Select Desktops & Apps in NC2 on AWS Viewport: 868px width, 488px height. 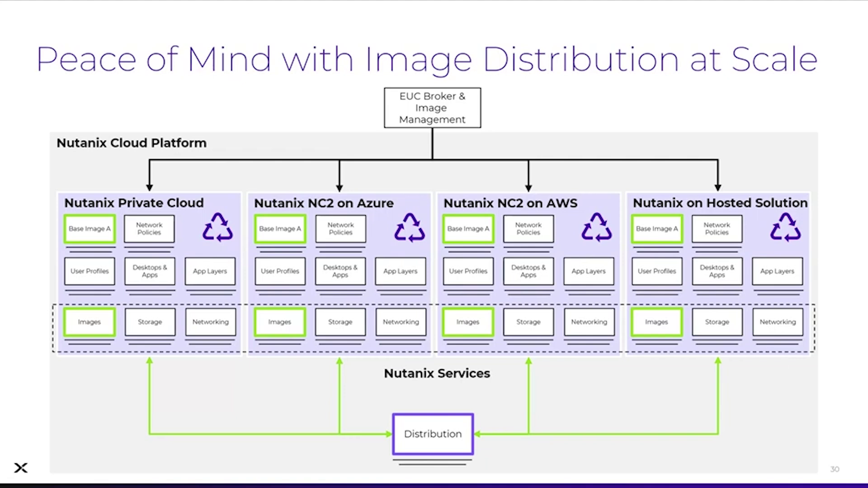[x=528, y=271]
